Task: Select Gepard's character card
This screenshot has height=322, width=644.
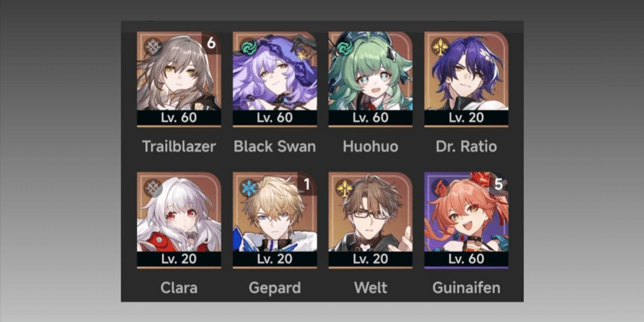Action: point(275,220)
